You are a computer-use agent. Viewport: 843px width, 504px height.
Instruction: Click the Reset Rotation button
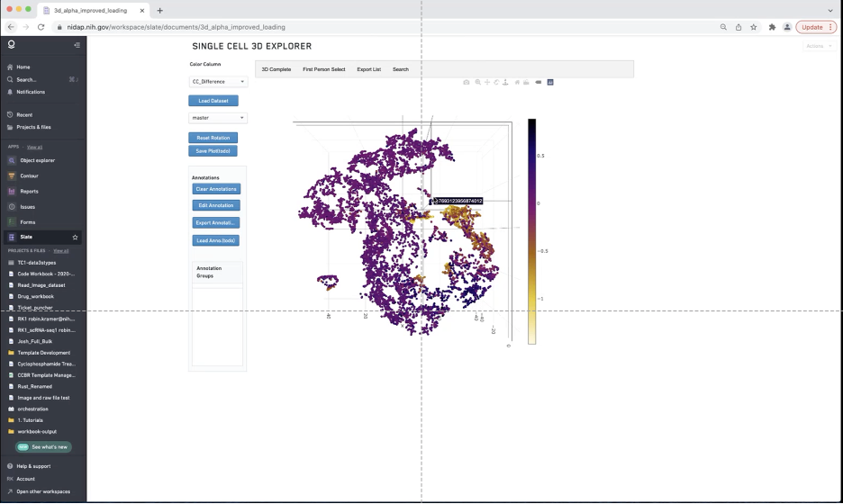point(213,138)
